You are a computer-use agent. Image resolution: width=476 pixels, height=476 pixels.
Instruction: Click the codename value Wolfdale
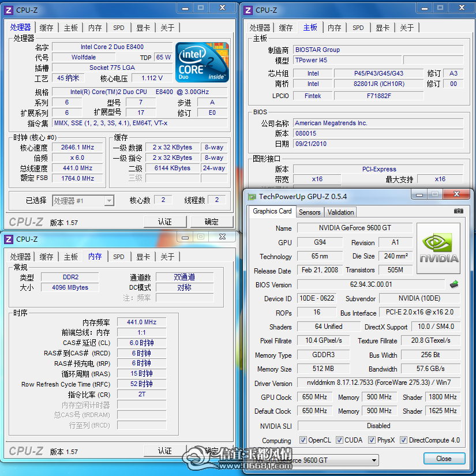(x=84, y=57)
